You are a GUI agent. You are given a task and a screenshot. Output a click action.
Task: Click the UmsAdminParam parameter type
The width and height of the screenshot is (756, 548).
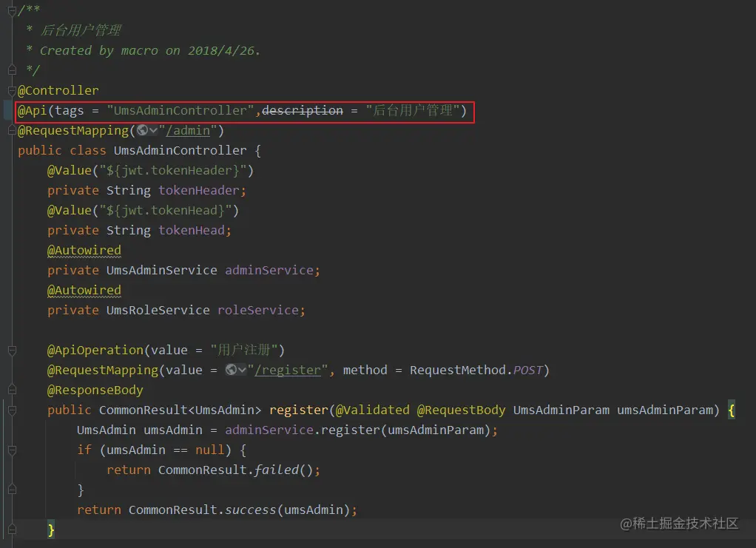click(x=561, y=410)
